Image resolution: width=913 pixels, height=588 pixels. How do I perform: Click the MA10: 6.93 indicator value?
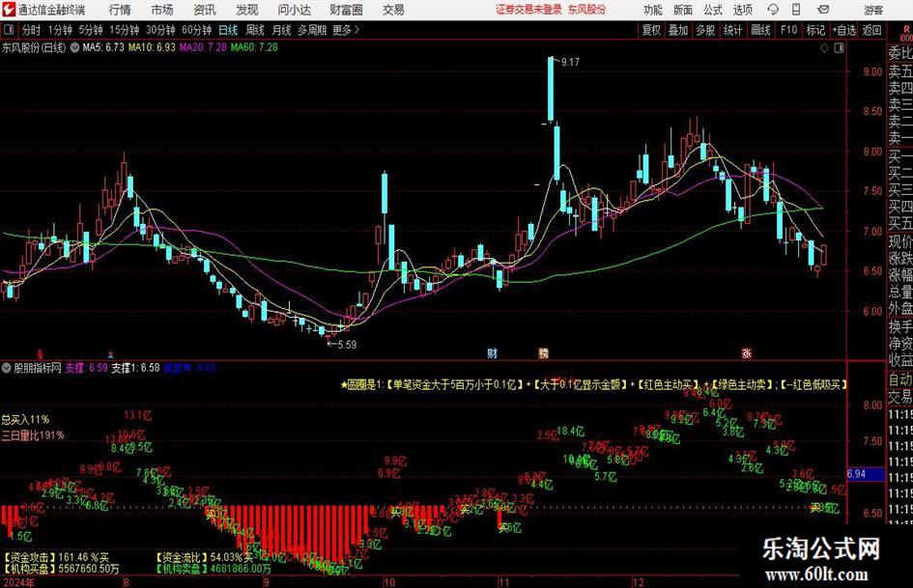tap(152, 47)
